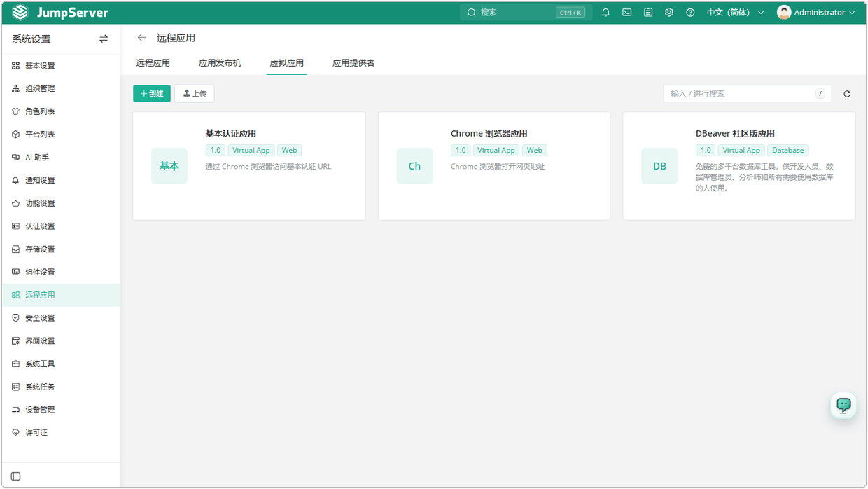Switch to the 应用提供者 tab
The width and height of the screenshot is (868, 489).
[x=353, y=63]
